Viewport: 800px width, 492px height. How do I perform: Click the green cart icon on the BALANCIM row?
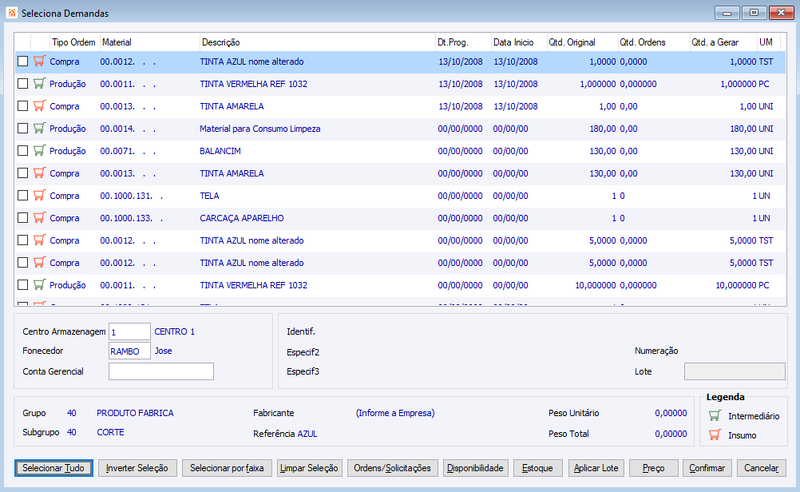click(x=39, y=151)
